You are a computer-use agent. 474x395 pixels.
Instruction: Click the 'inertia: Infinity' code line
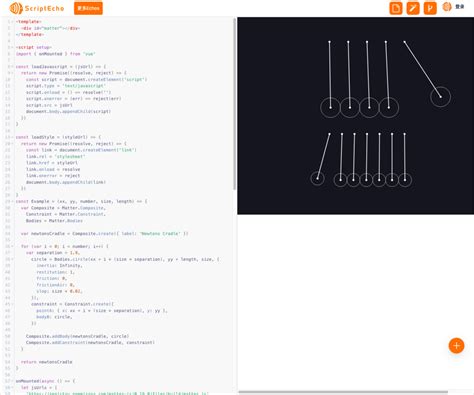click(59, 266)
